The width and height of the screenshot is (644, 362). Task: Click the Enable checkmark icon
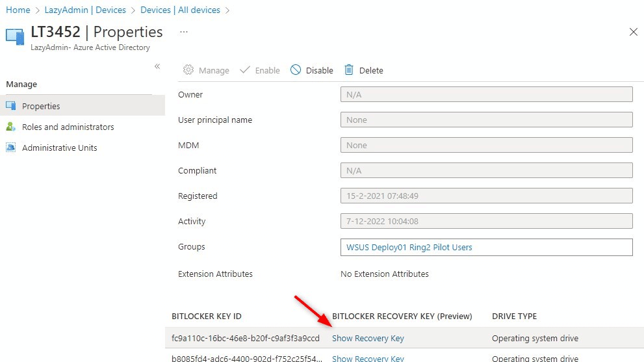point(245,70)
